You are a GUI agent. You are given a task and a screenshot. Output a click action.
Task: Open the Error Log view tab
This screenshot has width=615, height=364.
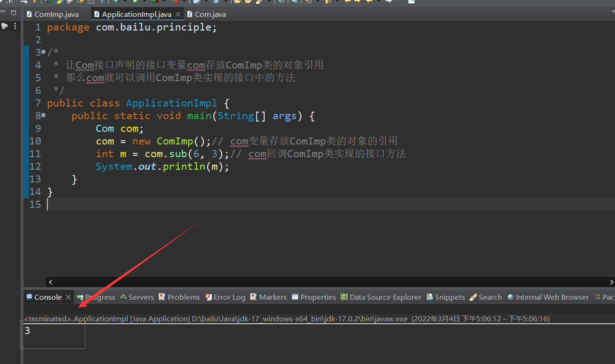[x=225, y=297]
